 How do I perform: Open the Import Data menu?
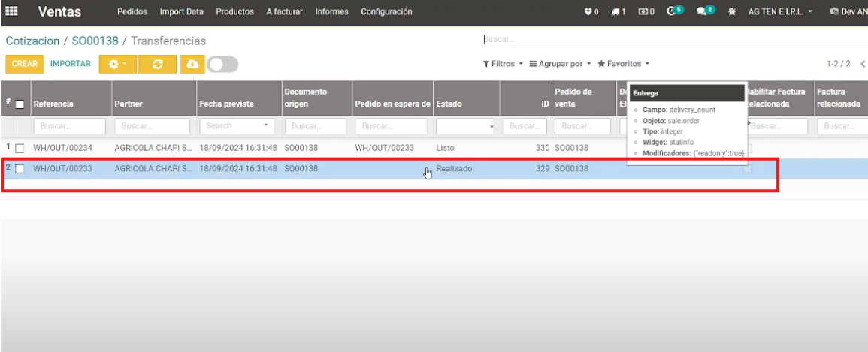coord(182,11)
